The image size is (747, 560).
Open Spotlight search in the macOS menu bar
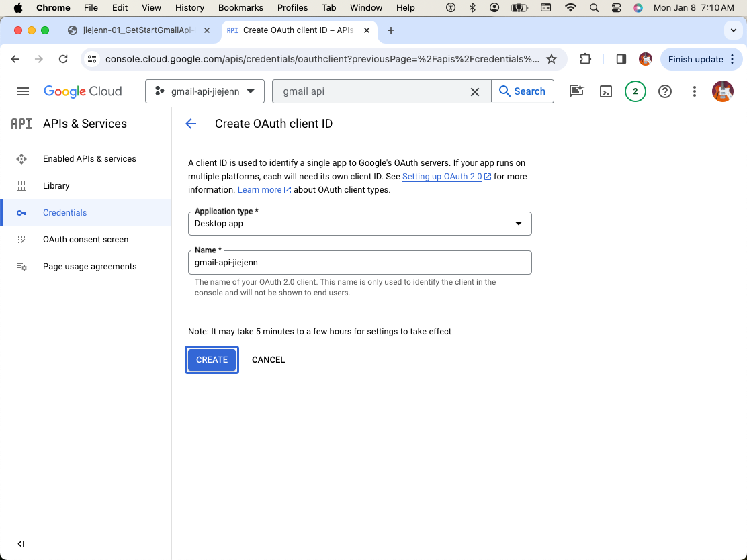(594, 7)
